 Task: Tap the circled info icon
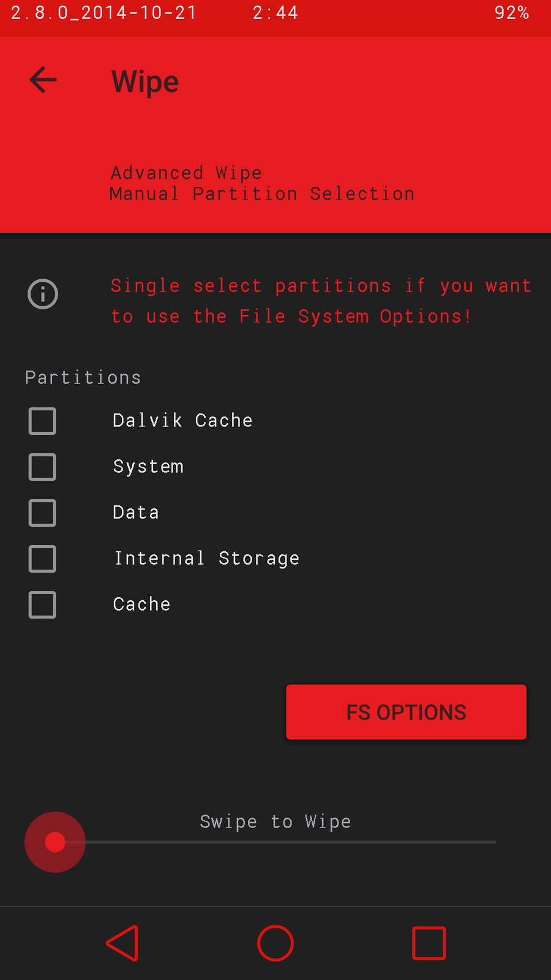[43, 294]
